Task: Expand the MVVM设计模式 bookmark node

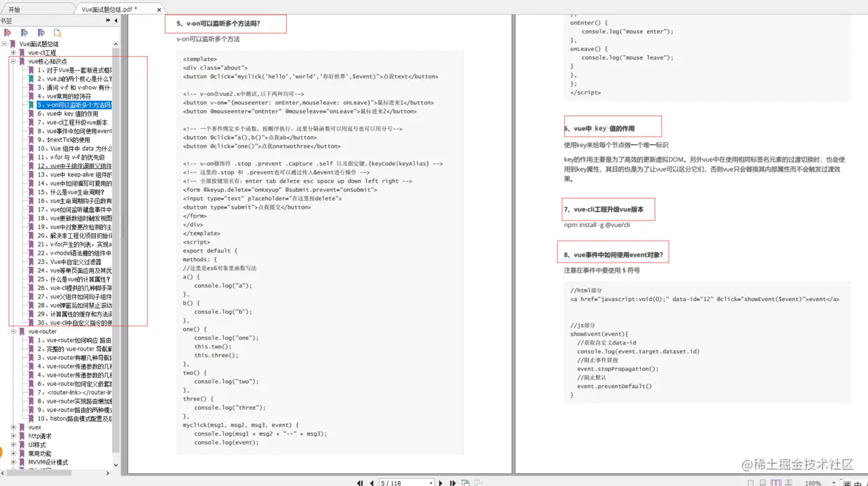Action: coord(13,462)
